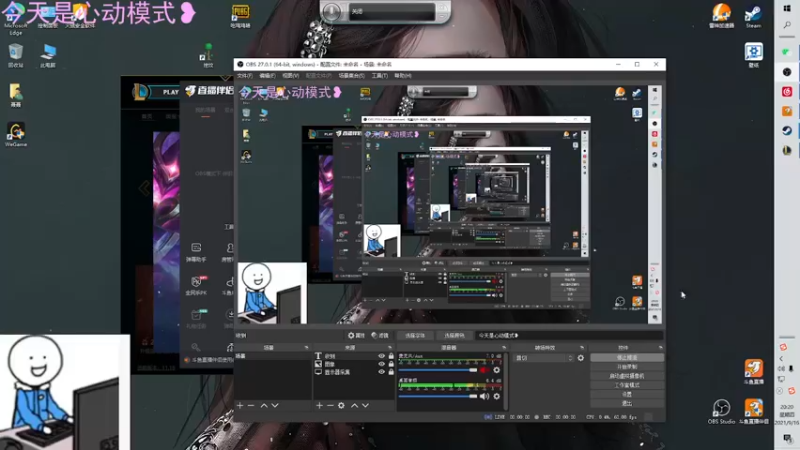800x450 pixels.
Task: Mute the desktop audio speaker icon
Action: tap(484, 396)
